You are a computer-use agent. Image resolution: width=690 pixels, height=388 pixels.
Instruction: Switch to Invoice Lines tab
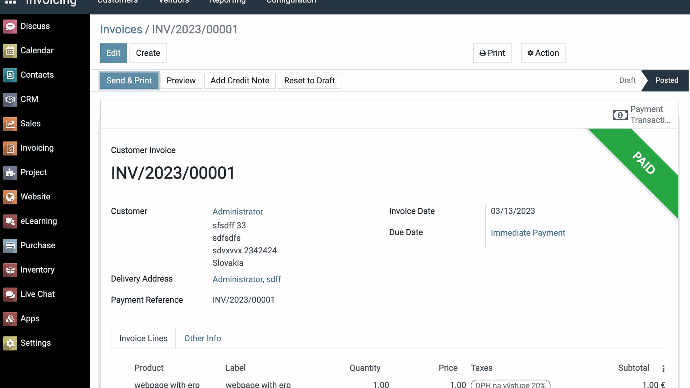point(143,338)
